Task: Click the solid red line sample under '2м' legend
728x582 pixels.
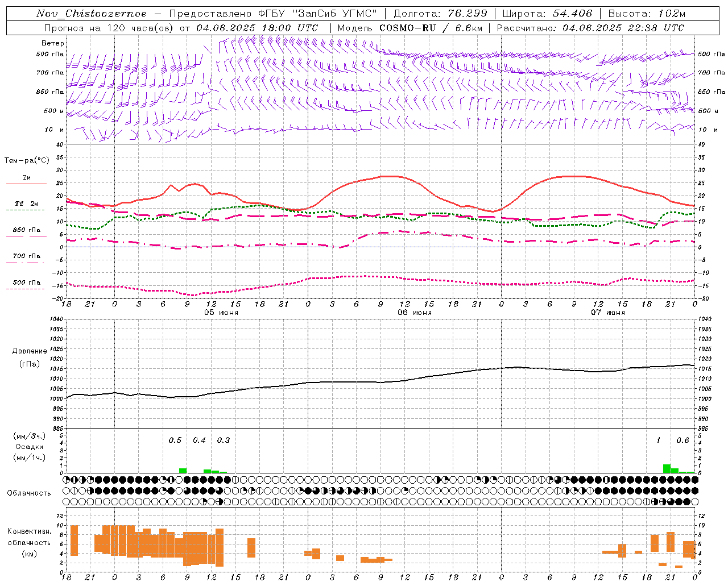Action: [x=26, y=184]
